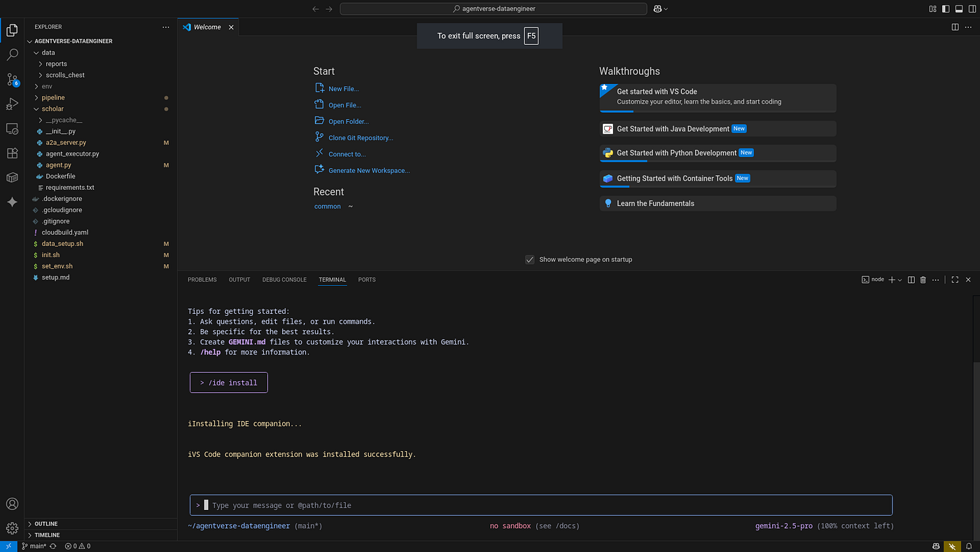The image size is (980, 552).
Task: Open the Search view in activity bar
Action: point(12,55)
